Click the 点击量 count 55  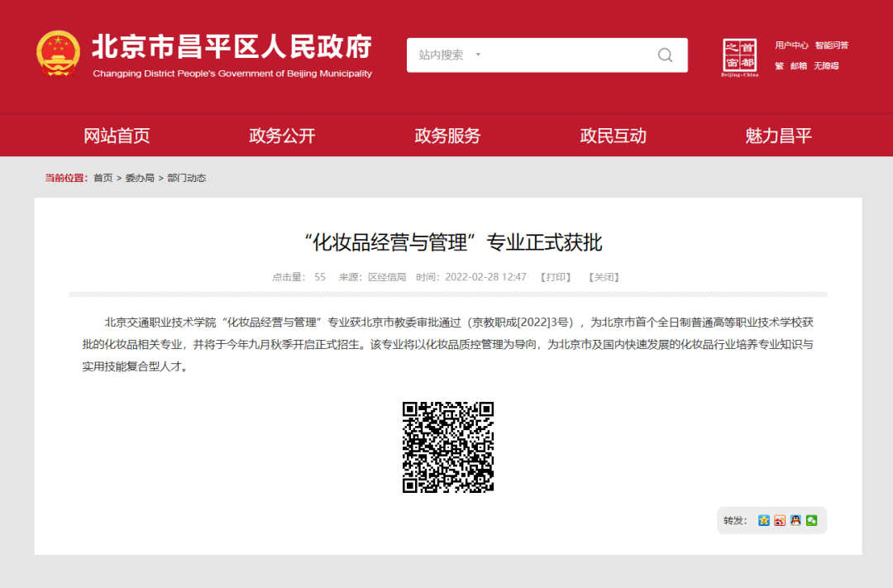320,277
